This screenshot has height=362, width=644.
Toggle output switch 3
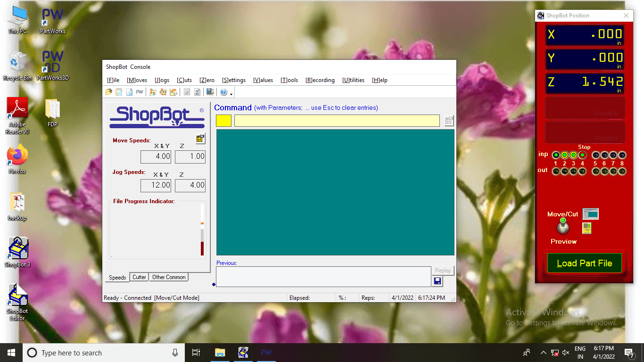coord(573,171)
